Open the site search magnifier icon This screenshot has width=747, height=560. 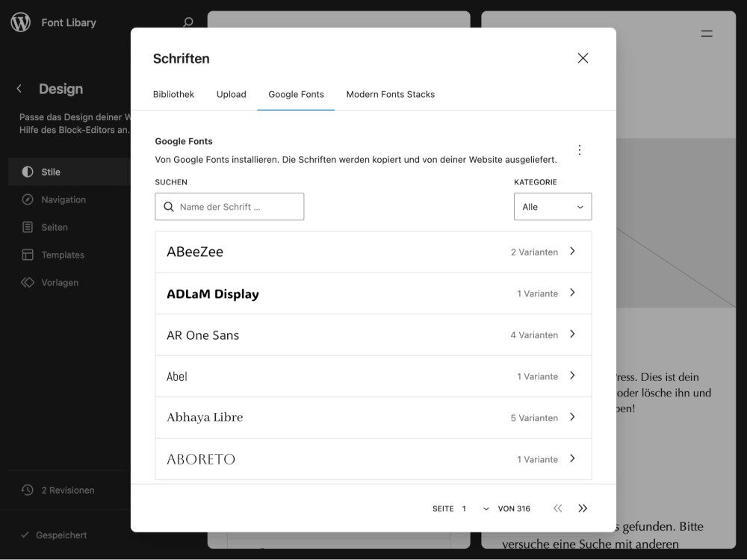[x=188, y=22]
